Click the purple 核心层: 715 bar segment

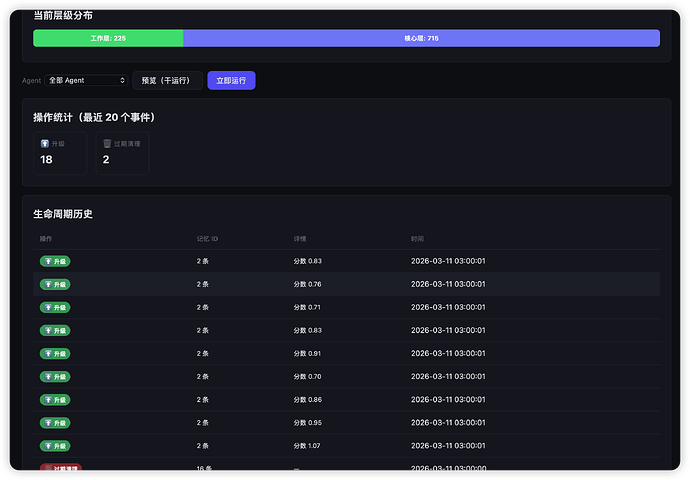point(422,38)
